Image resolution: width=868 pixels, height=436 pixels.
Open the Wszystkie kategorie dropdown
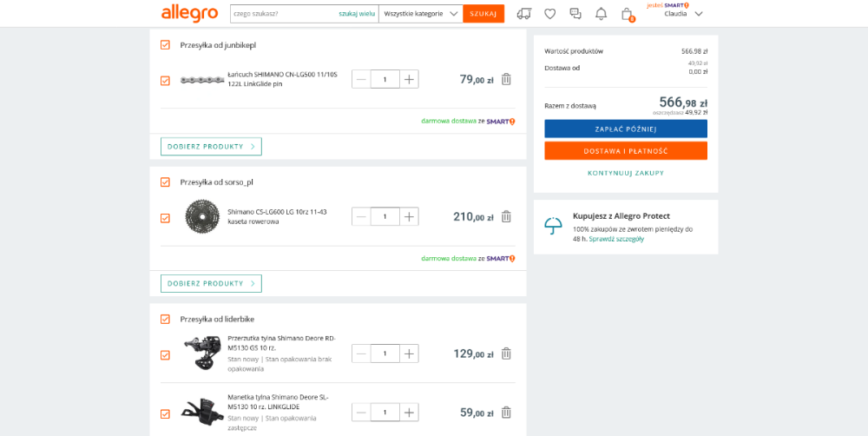[421, 14]
